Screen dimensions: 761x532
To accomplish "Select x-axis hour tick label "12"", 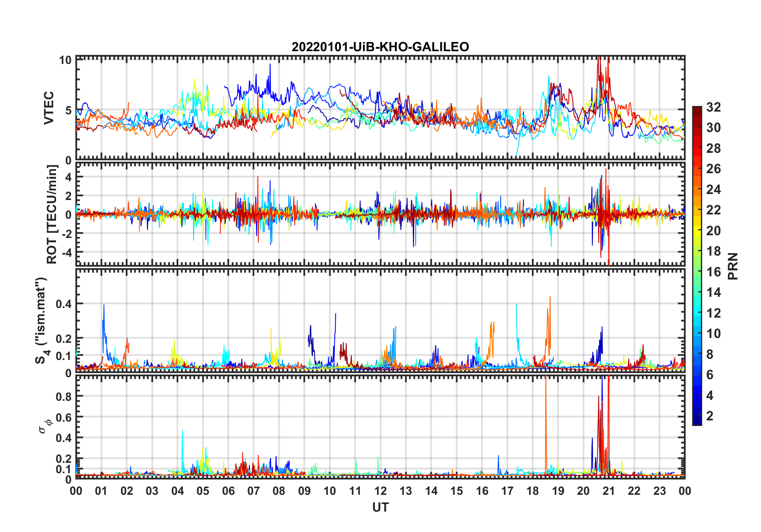I will pyautogui.click(x=380, y=491).
